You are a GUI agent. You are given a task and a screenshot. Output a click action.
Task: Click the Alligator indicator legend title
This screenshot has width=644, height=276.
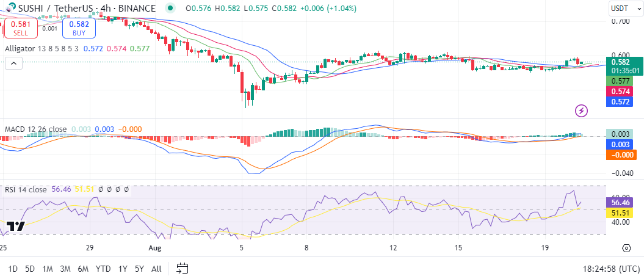(20, 48)
